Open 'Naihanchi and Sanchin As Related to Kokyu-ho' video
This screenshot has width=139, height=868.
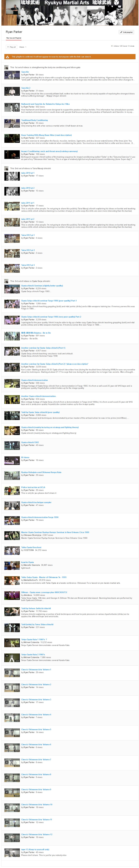pos(45,104)
